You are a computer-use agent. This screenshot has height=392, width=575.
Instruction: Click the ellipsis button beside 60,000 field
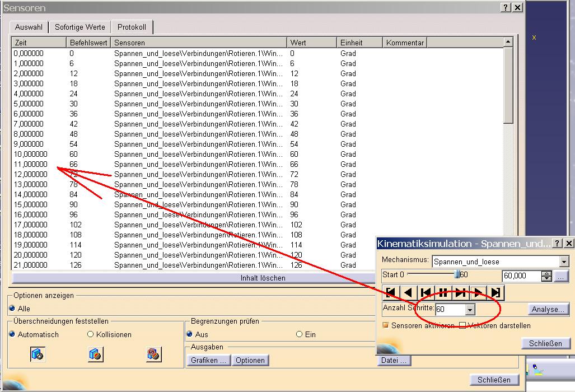click(x=560, y=276)
